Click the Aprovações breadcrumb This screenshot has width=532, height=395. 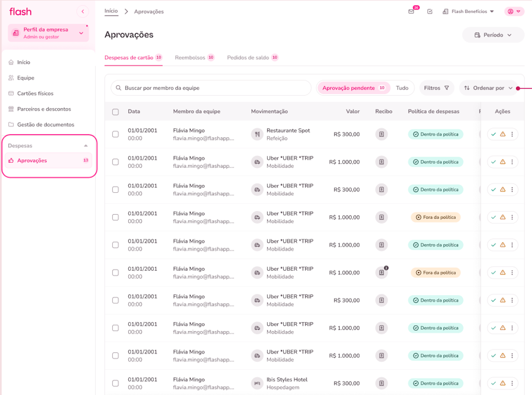pos(148,12)
